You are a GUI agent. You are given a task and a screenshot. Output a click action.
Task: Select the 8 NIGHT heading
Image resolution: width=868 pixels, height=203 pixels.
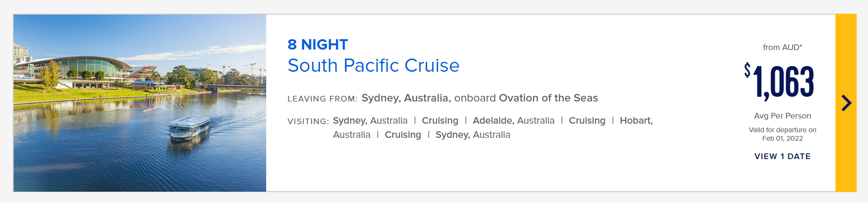point(318,44)
